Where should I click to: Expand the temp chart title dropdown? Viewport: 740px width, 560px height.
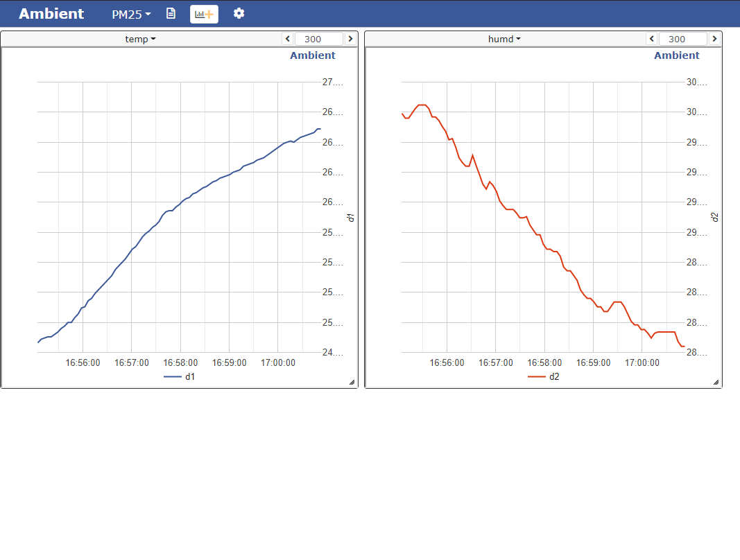tap(140, 40)
